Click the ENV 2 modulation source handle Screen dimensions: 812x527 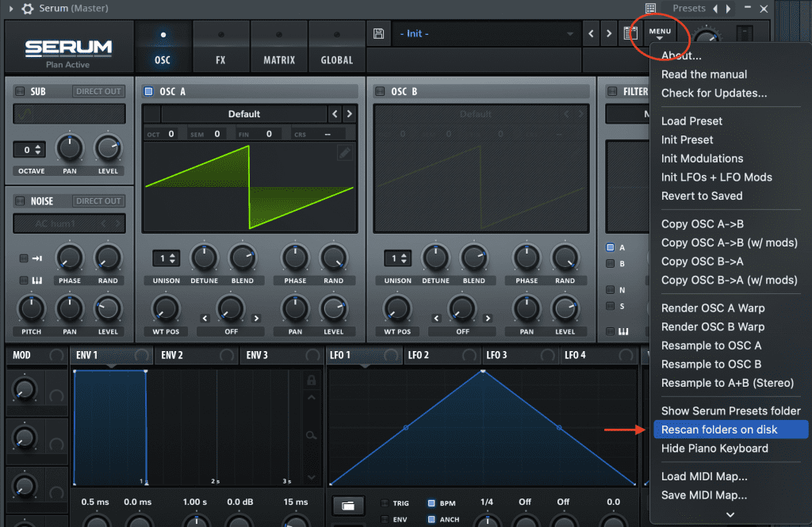click(x=226, y=355)
